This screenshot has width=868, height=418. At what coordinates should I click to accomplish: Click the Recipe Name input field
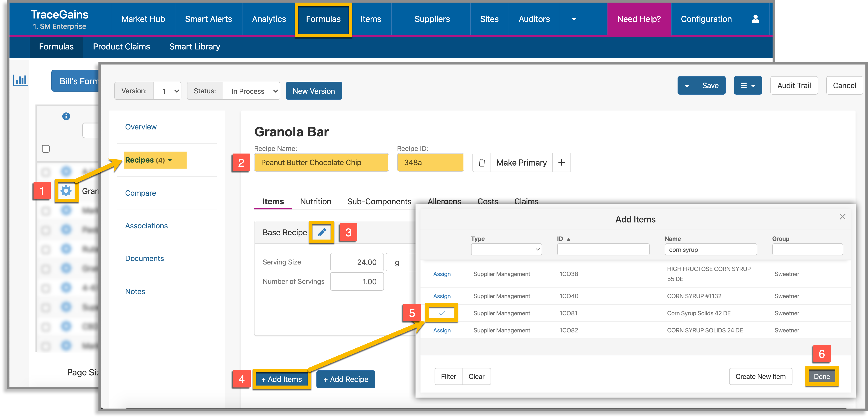tap(321, 163)
